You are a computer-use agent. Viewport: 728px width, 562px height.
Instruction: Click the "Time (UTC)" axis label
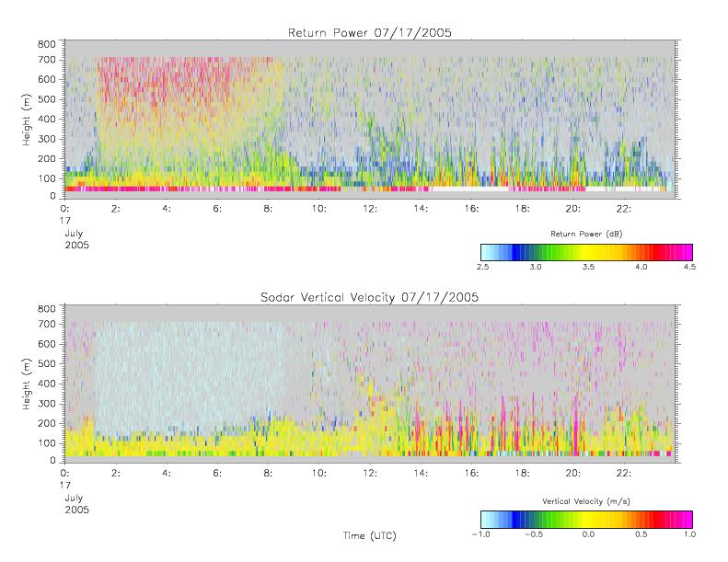click(x=370, y=535)
